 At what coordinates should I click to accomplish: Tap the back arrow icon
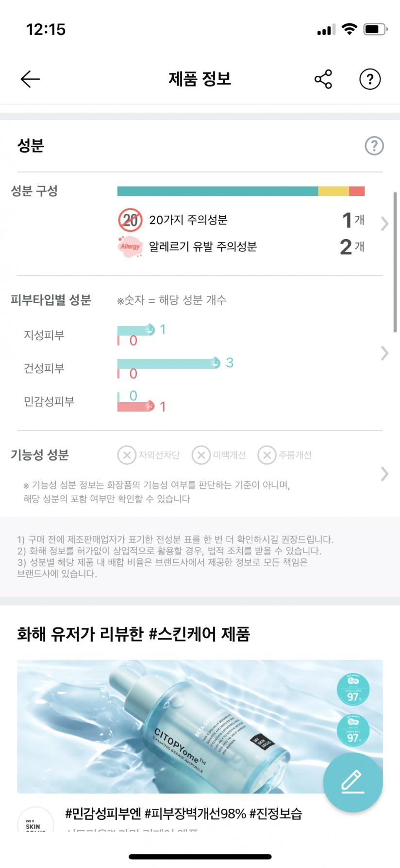30,79
